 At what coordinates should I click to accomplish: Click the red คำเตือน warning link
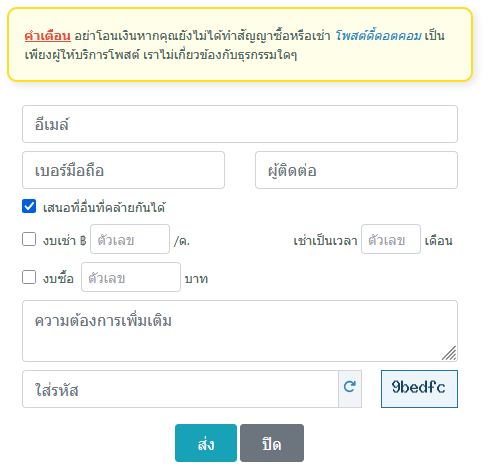48,36
